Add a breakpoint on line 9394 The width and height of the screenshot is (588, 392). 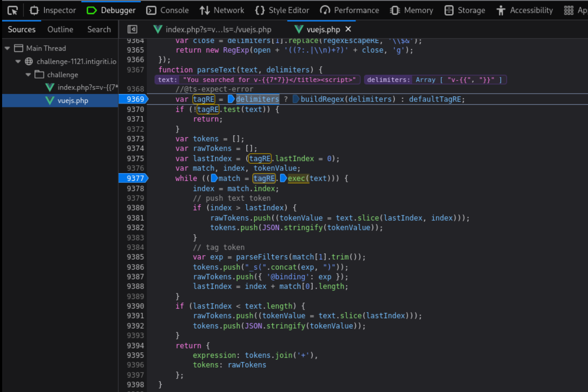coord(135,346)
